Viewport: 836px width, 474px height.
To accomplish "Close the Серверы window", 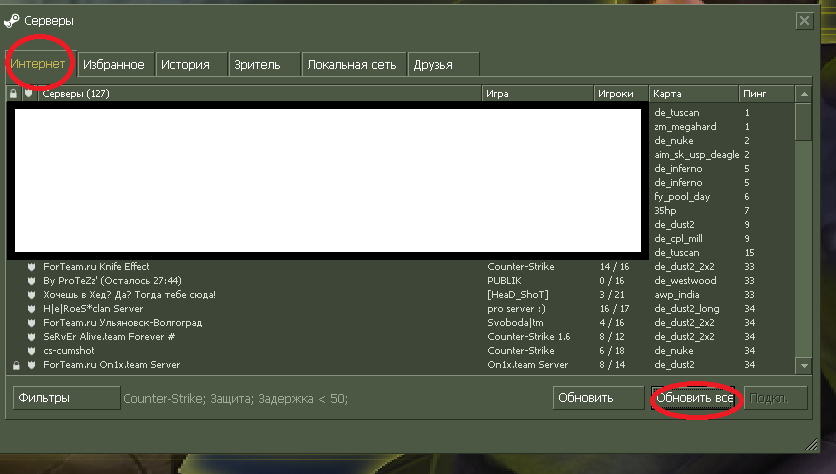I will click(804, 21).
